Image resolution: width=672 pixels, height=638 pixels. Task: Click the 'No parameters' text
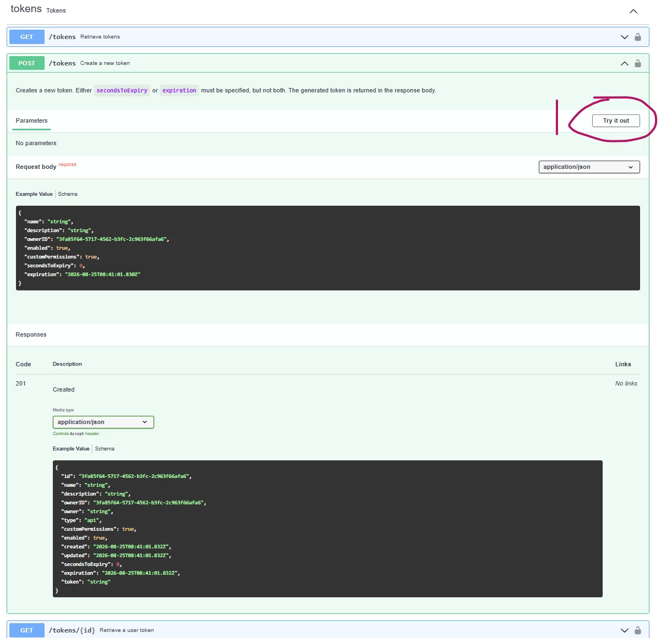coord(36,143)
